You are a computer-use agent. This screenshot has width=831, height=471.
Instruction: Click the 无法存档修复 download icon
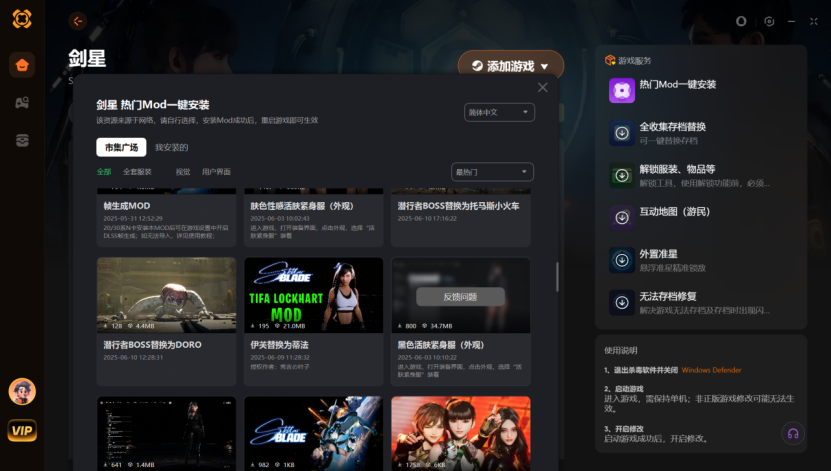pyautogui.click(x=622, y=303)
